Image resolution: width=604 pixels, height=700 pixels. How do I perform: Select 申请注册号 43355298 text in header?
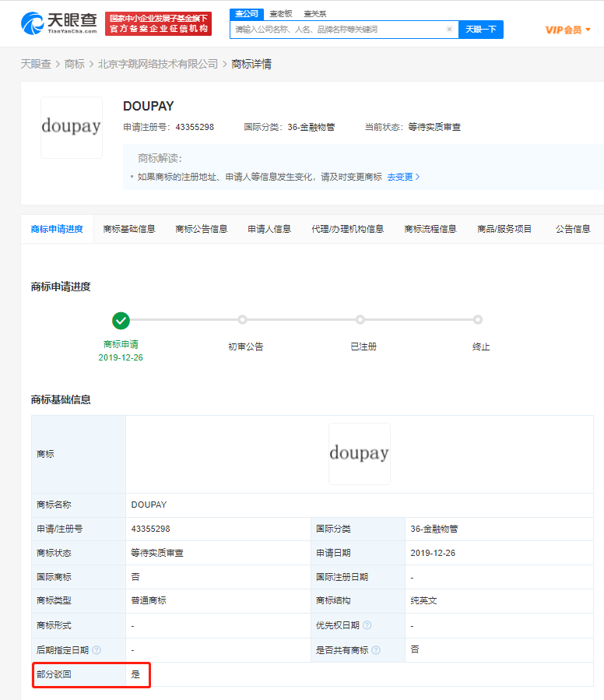169,127
